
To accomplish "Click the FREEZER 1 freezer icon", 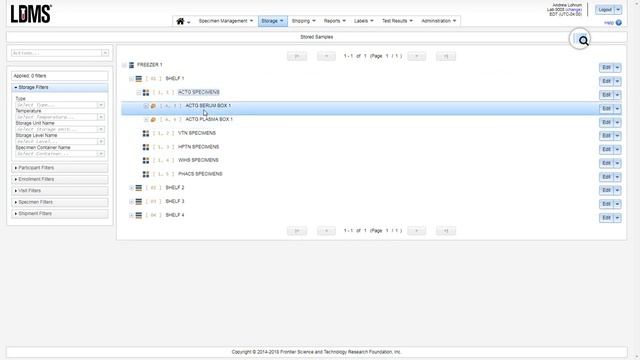I will [131, 65].
